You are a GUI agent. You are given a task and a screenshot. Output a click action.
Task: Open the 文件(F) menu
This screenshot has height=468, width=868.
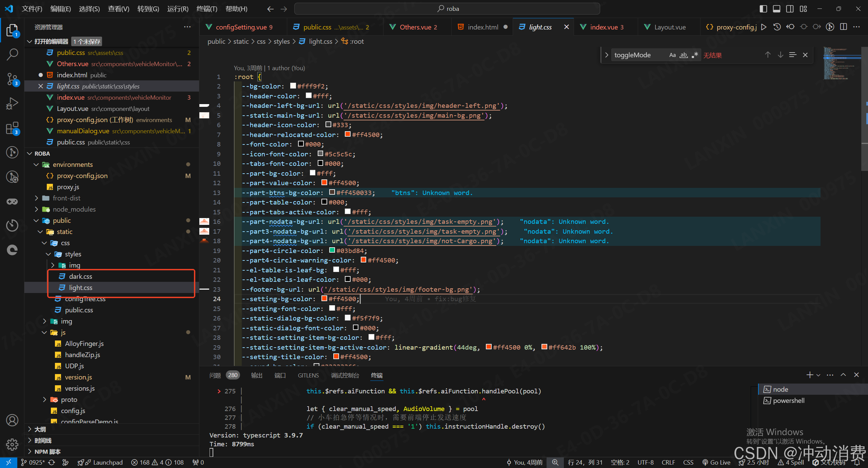pos(32,9)
